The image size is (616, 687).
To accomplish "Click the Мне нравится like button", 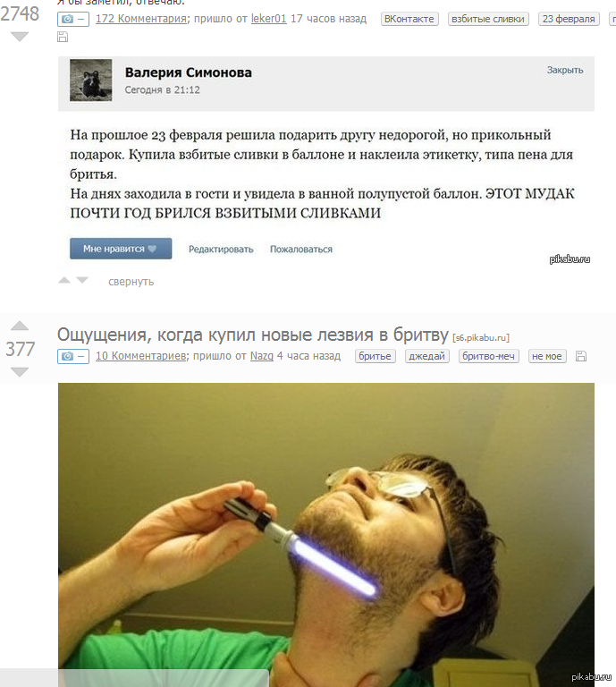I will point(121,249).
